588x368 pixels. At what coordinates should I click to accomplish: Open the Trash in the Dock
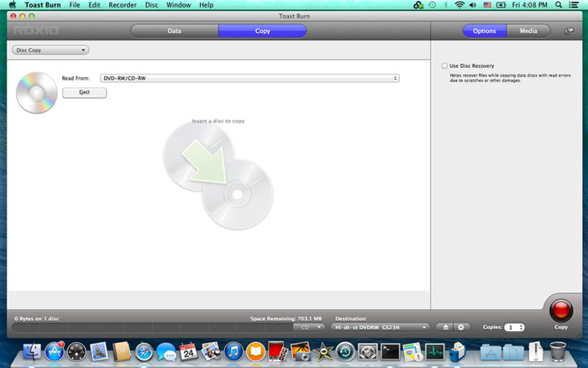click(x=558, y=351)
